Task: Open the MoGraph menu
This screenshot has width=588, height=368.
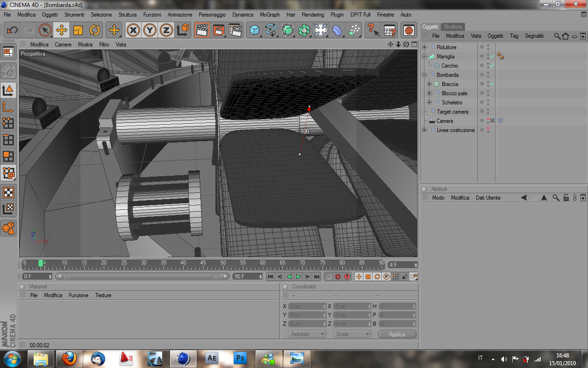Action: coord(270,15)
